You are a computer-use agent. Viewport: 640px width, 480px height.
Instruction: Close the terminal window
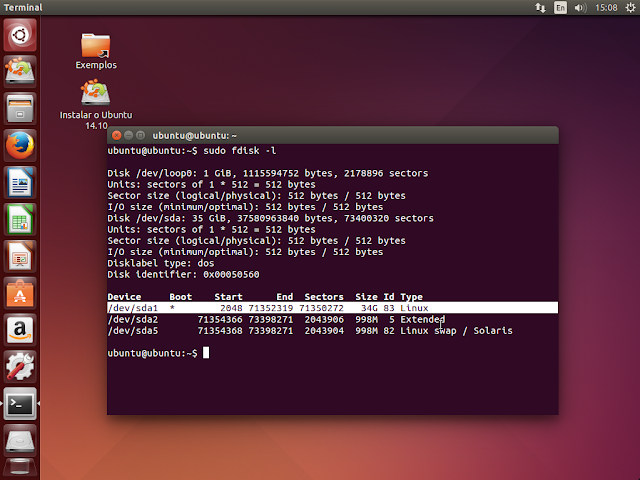click(116, 135)
